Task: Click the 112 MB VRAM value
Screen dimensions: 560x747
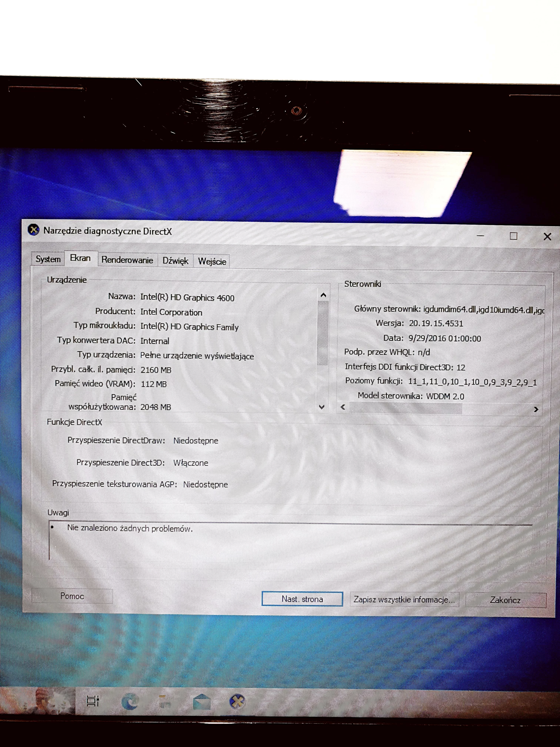Action: (x=154, y=384)
